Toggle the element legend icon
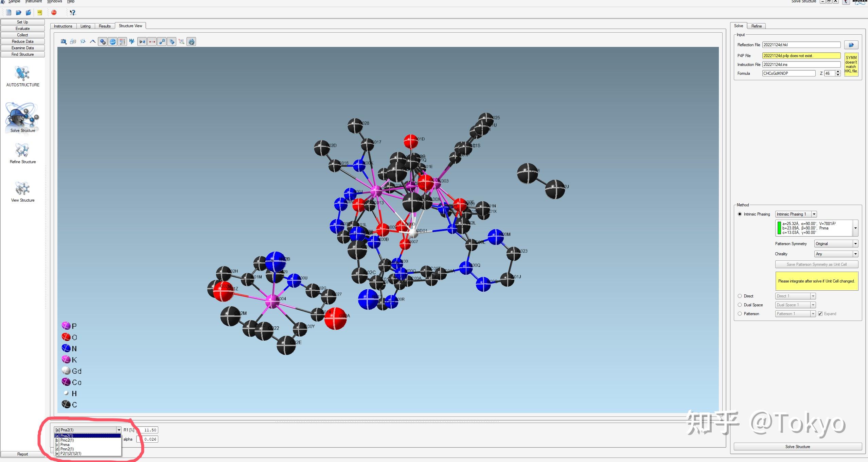The width and height of the screenshot is (868, 462). click(122, 42)
